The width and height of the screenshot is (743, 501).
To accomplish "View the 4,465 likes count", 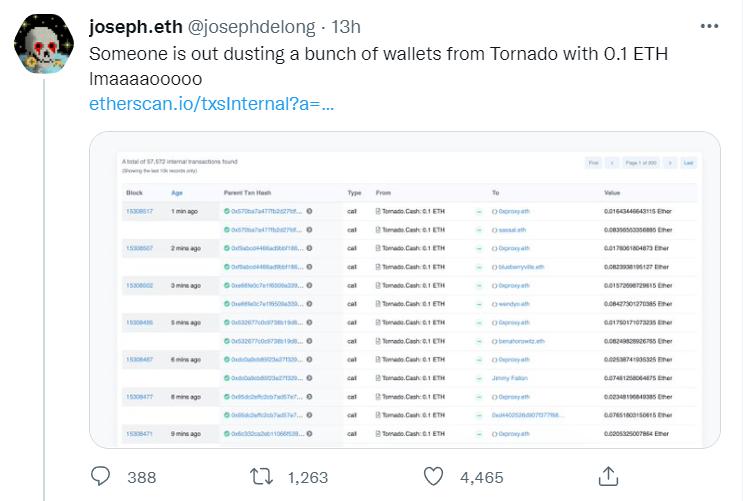I will click(481, 478).
